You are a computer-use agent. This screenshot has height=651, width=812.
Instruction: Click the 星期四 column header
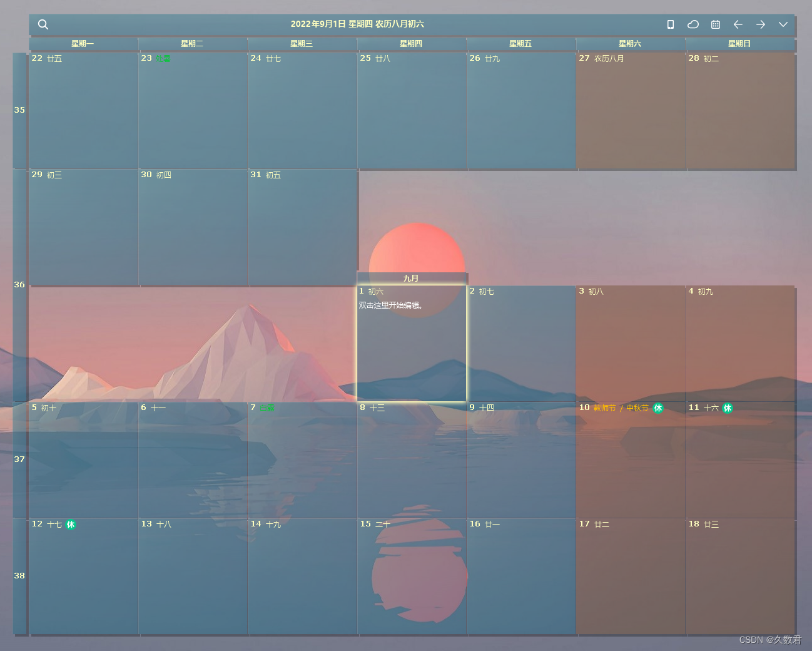[411, 44]
